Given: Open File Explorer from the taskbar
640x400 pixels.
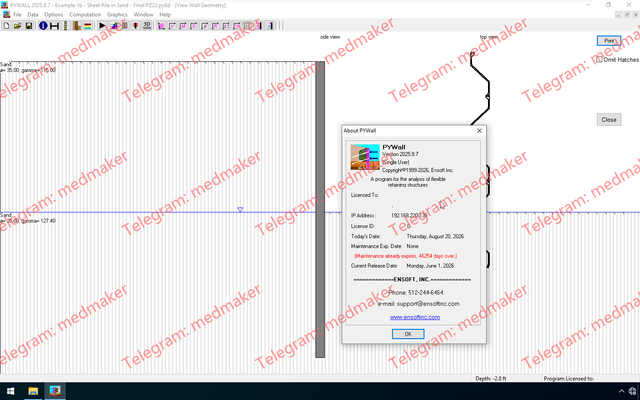Looking at the screenshot, I should tap(33, 391).
